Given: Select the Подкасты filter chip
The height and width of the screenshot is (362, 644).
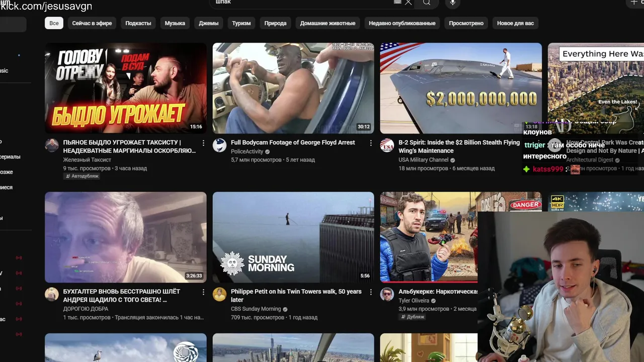Looking at the screenshot, I should point(138,23).
